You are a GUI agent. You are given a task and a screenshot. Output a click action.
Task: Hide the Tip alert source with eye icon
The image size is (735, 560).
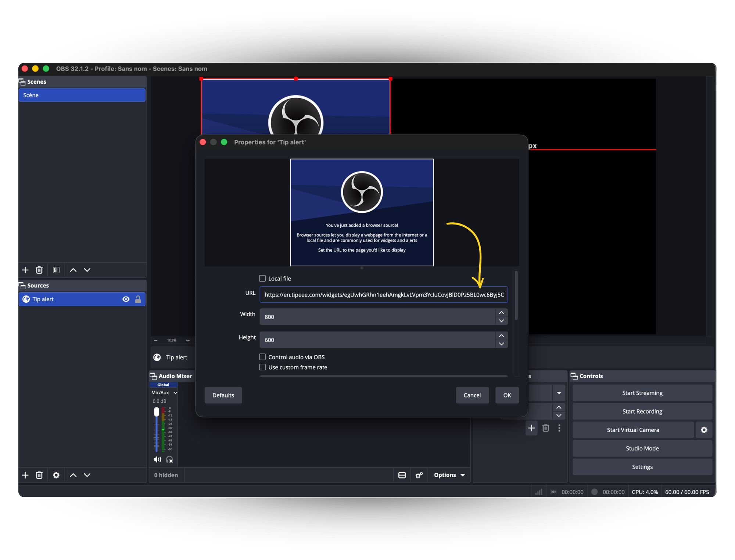tap(126, 299)
